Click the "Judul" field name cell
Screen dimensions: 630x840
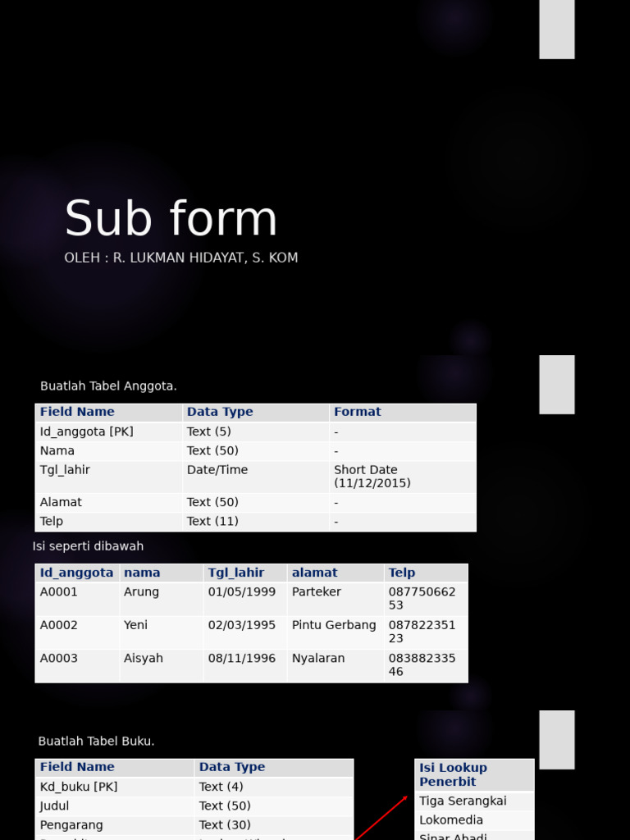pyautogui.click(x=54, y=806)
